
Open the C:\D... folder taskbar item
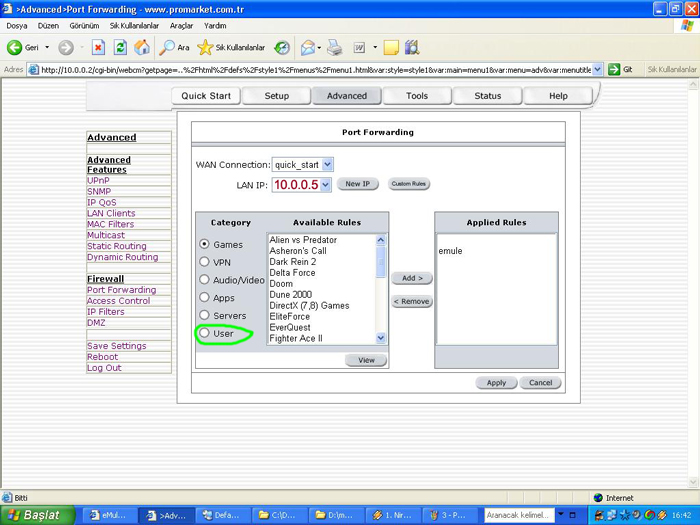point(278,515)
